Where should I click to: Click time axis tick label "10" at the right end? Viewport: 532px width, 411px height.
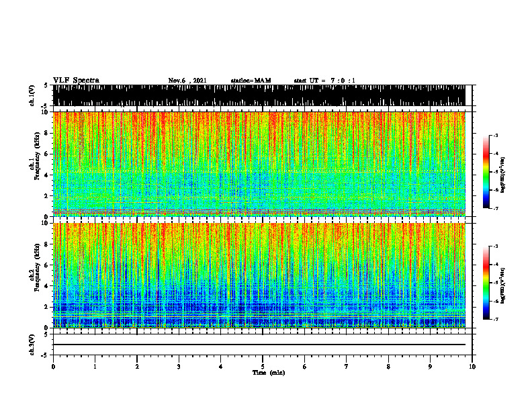472,367
